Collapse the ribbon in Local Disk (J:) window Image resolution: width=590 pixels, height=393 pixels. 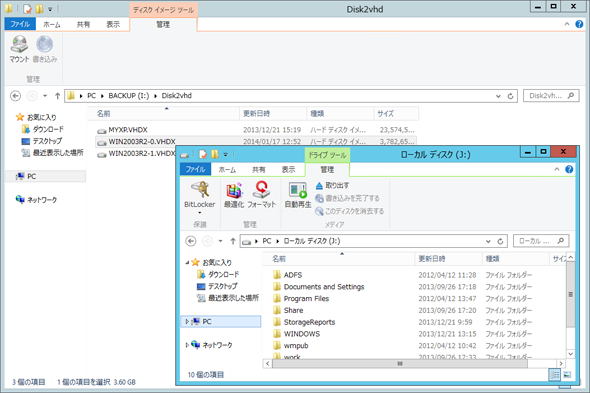pyautogui.click(x=557, y=169)
